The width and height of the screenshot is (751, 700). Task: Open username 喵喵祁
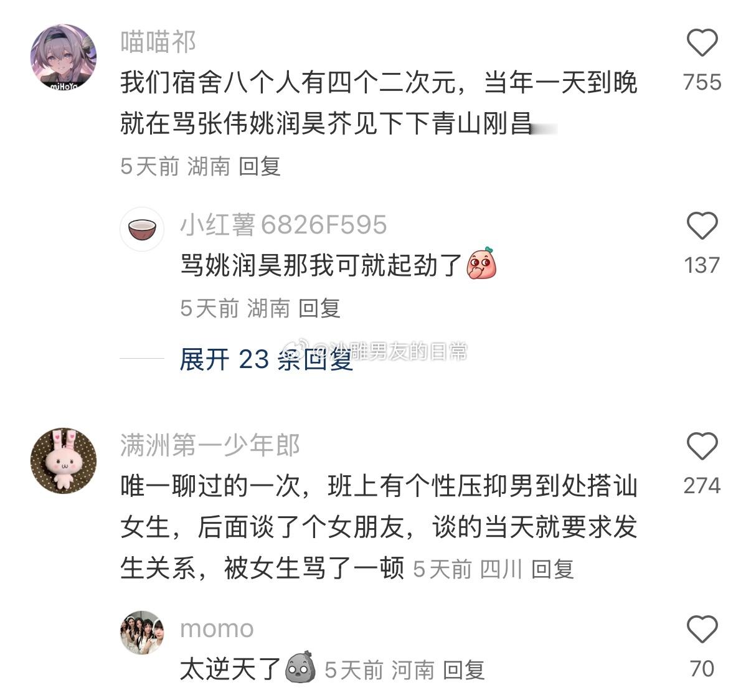(158, 42)
